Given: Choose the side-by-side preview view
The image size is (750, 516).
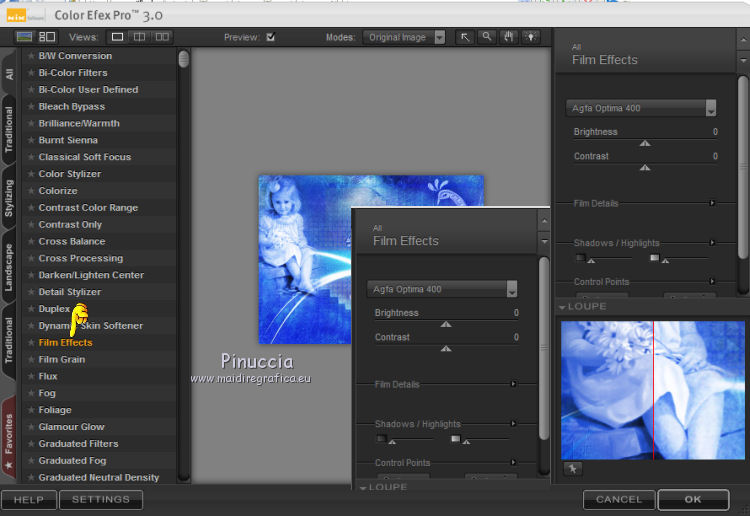Looking at the screenshot, I should [162, 37].
